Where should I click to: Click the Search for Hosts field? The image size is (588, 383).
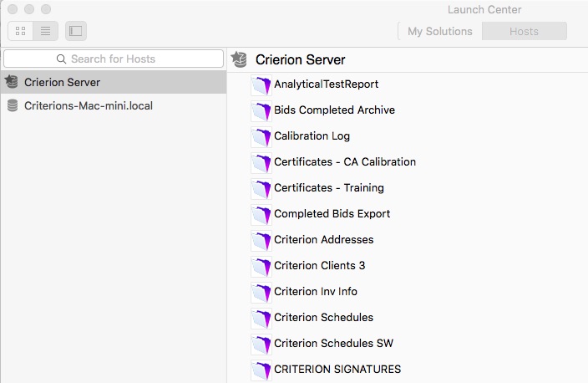tap(114, 59)
